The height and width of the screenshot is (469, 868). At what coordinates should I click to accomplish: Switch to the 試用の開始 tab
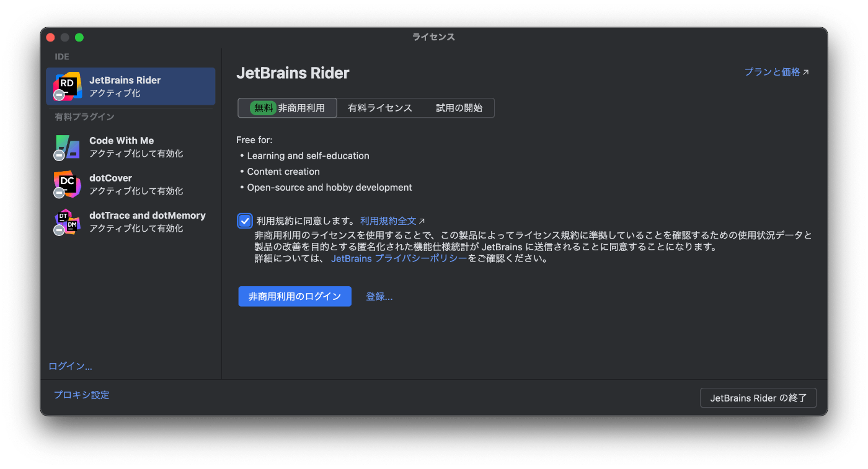459,108
